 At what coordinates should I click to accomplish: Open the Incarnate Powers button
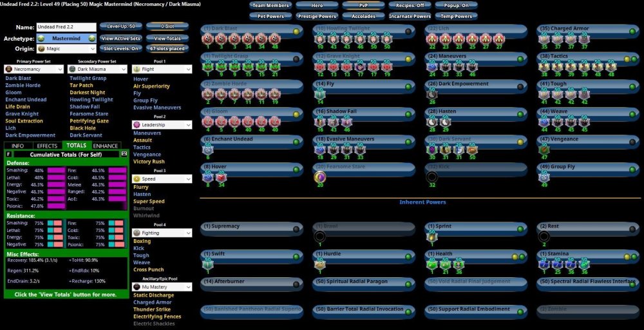[409, 16]
